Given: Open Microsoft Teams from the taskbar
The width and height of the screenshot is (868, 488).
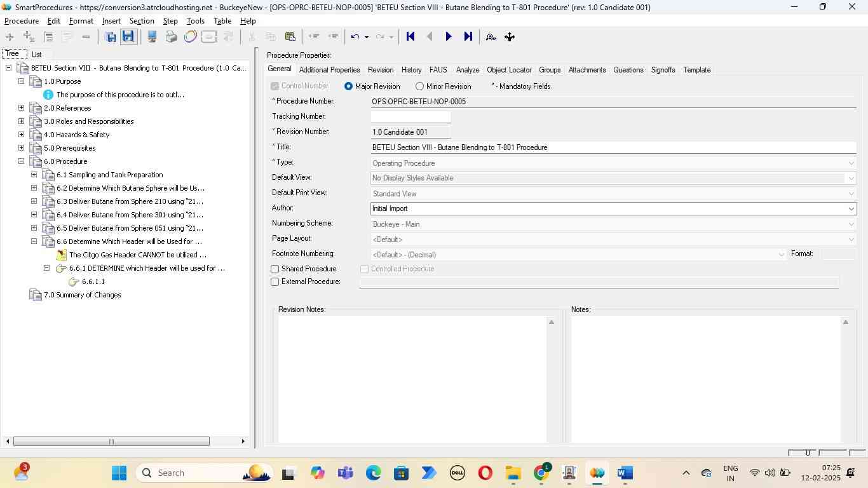Looking at the screenshot, I should coord(345,473).
